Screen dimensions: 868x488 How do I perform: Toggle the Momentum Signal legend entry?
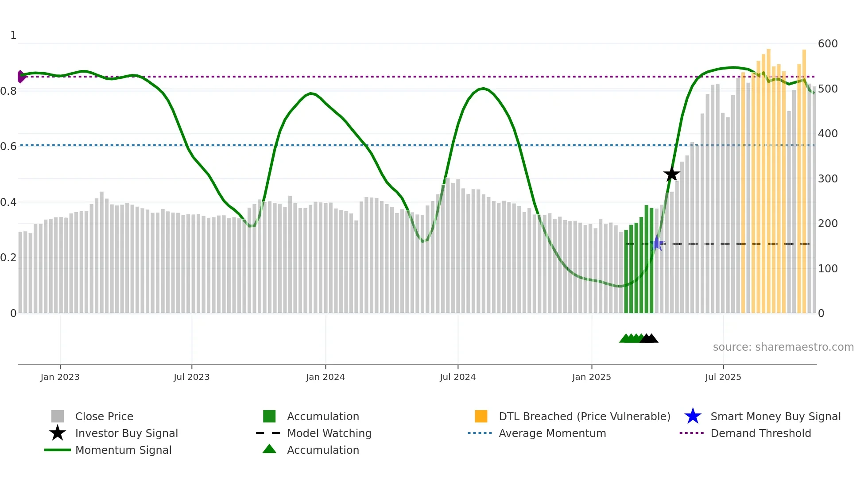click(123, 450)
